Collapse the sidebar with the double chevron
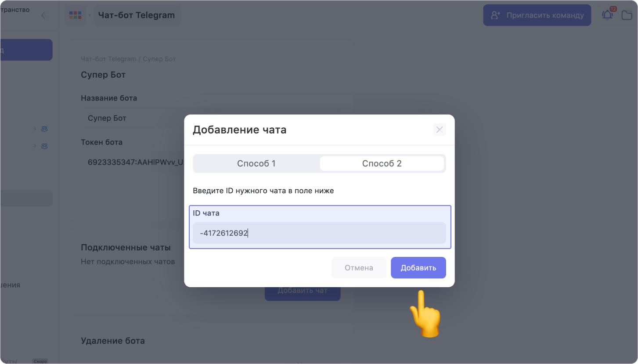The height and width of the screenshot is (364, 638). 43,15
